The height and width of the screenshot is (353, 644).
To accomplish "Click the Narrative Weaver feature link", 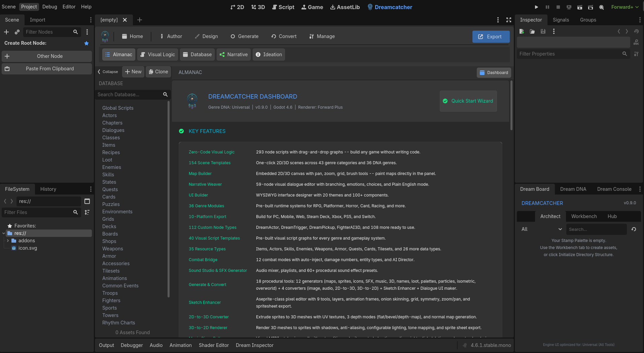I will coord(205,184).
